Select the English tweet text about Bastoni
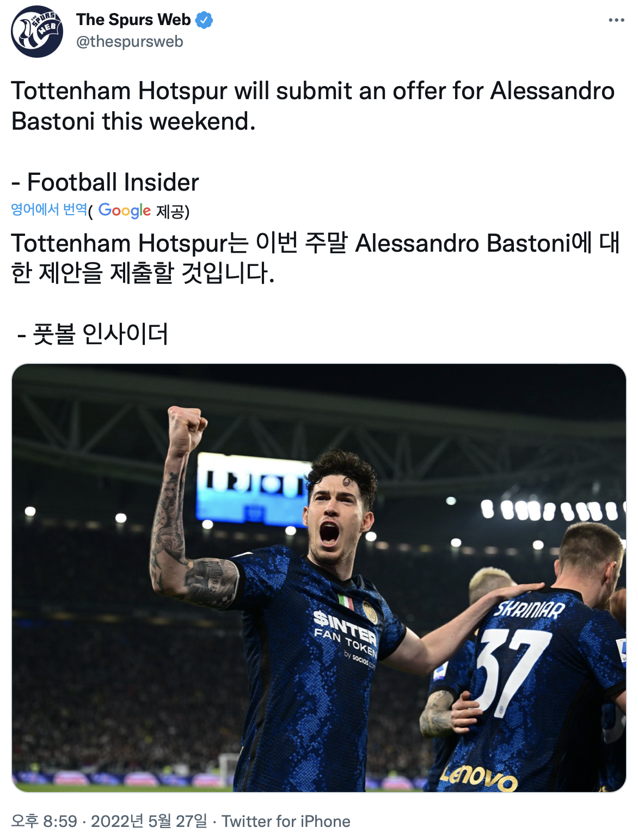This screenshot has width=638, height=840. click(x=313, y=106)
